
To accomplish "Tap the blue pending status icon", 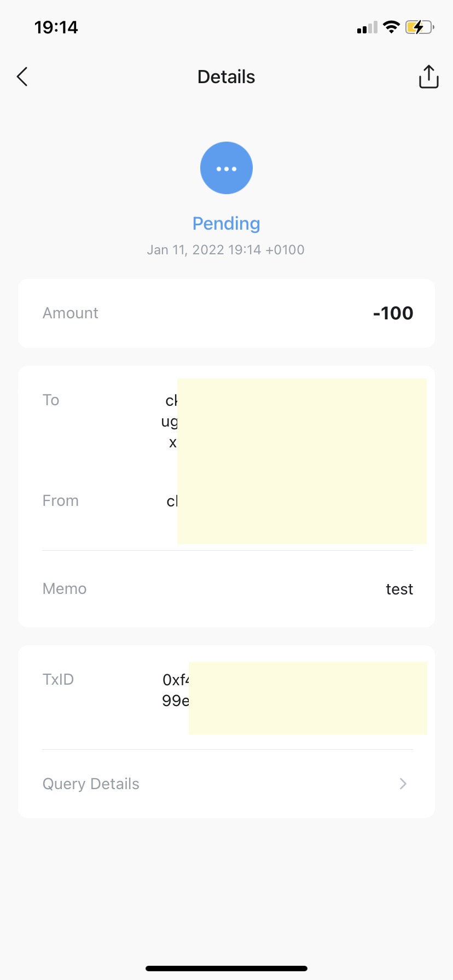I will [226, 168].
